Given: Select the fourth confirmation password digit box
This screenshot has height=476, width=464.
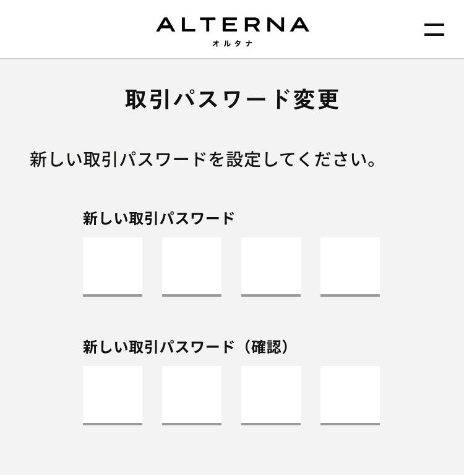Looking at the screenshot, I should (350, 394).
